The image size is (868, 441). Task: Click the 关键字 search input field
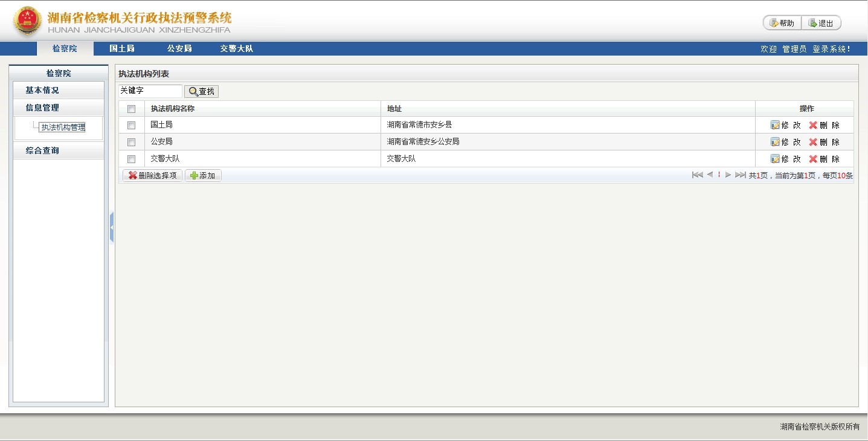pos(150,91)
